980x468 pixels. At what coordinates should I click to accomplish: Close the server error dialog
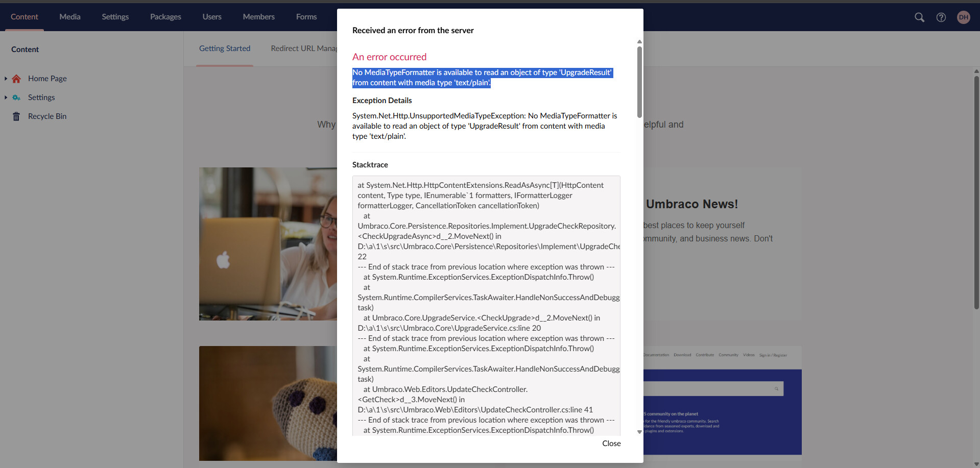pyautogui.click(x=611, y=444)
